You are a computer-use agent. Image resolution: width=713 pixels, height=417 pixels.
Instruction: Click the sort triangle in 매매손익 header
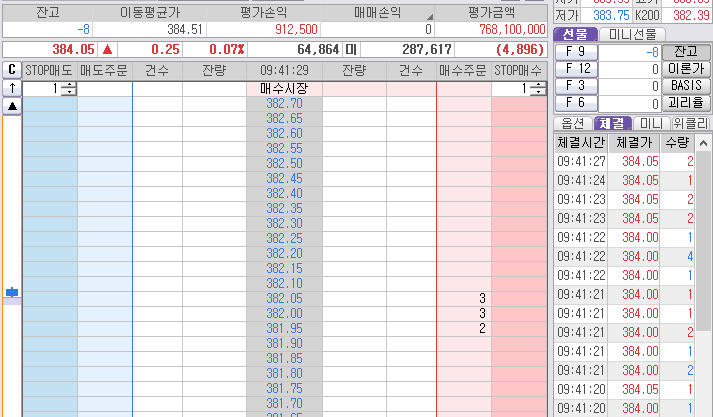[x=429, y=17]
